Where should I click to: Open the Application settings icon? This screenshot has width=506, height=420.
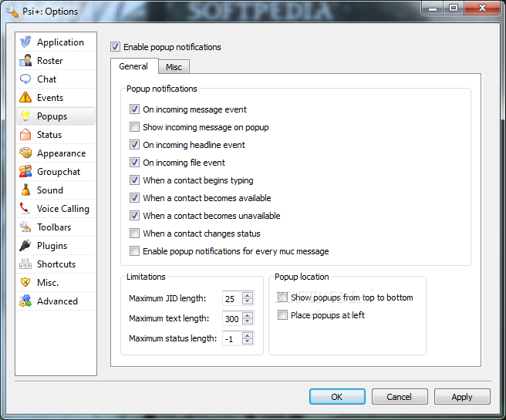tap(25, 42)
